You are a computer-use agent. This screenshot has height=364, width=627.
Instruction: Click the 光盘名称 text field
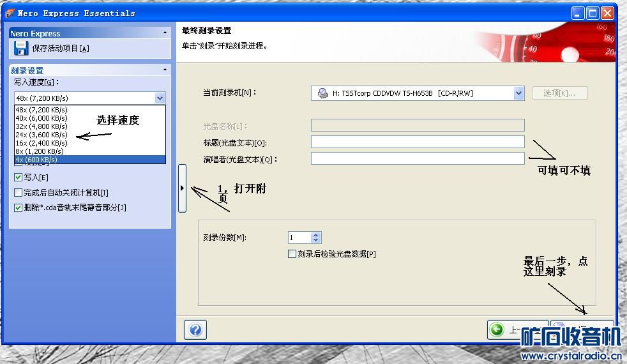(418, 125)
